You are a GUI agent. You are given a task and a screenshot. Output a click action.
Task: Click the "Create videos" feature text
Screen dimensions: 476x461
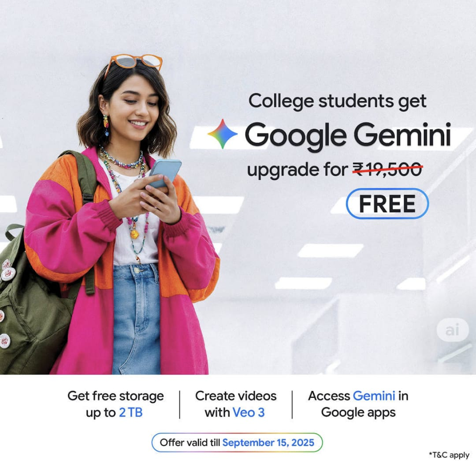pyautogui.click(x=236, y=396)
